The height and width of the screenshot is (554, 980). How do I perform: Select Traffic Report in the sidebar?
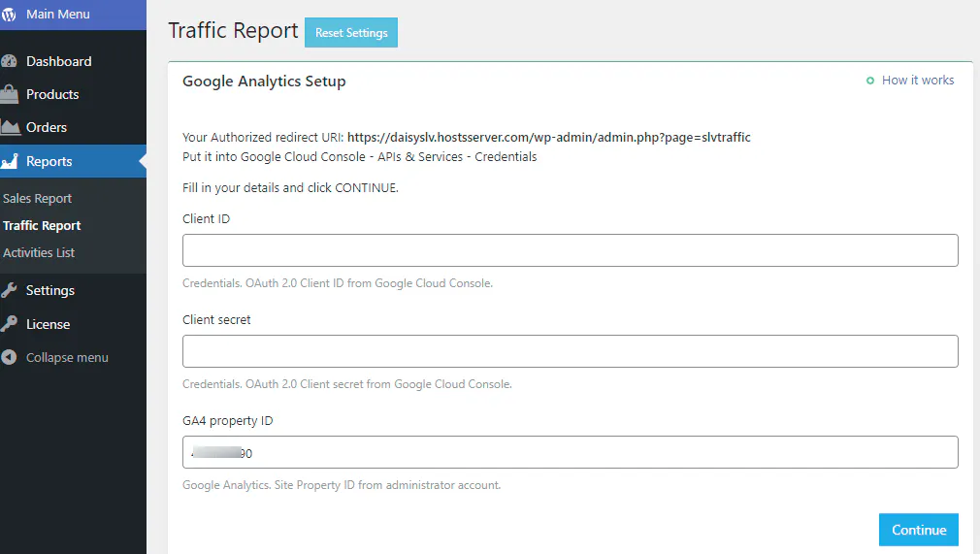pyautogui.click(x=42, y=225)
